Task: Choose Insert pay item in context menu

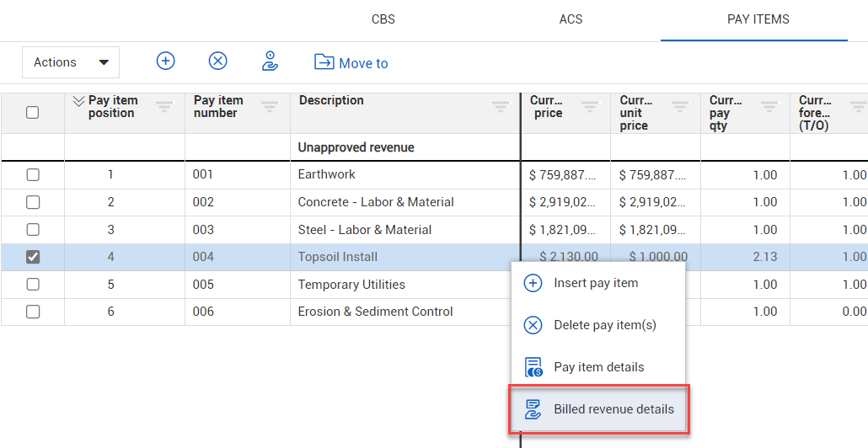Action: (595, 283)
